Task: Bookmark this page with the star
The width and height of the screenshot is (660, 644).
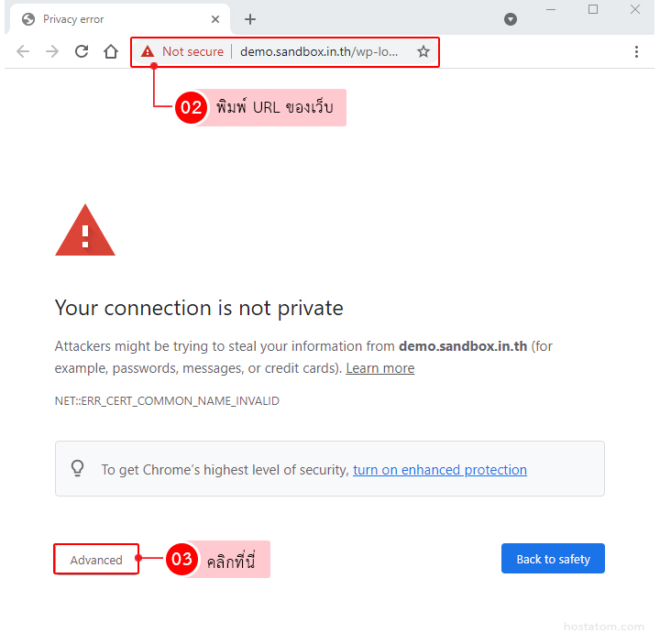Action: 423,52
